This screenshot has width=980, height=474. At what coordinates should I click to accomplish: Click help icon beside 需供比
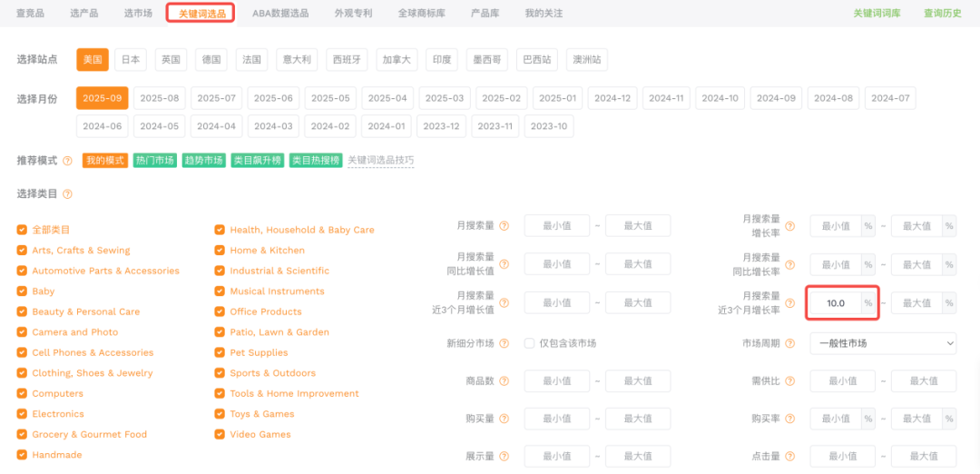[790, 380]
